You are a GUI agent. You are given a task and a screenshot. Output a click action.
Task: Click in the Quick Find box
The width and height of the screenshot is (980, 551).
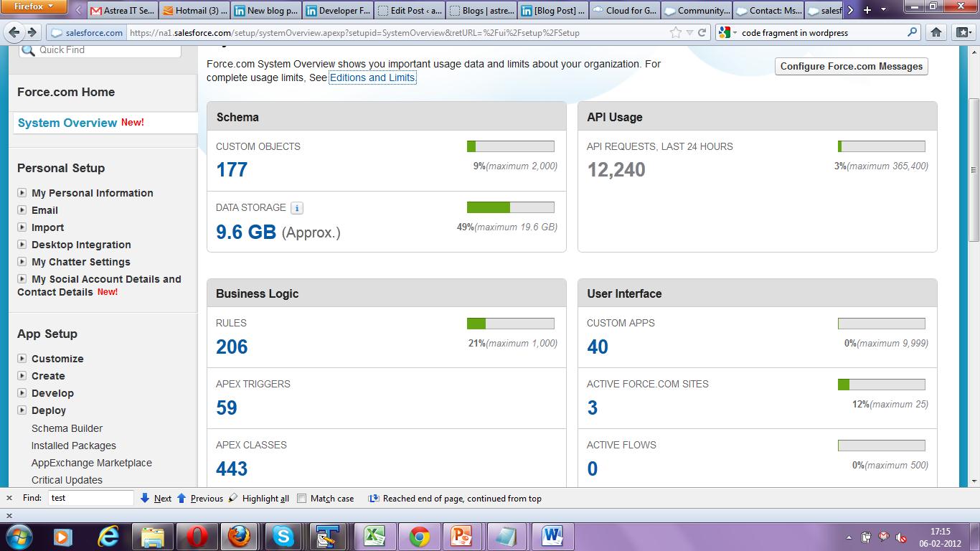point(100,50)
